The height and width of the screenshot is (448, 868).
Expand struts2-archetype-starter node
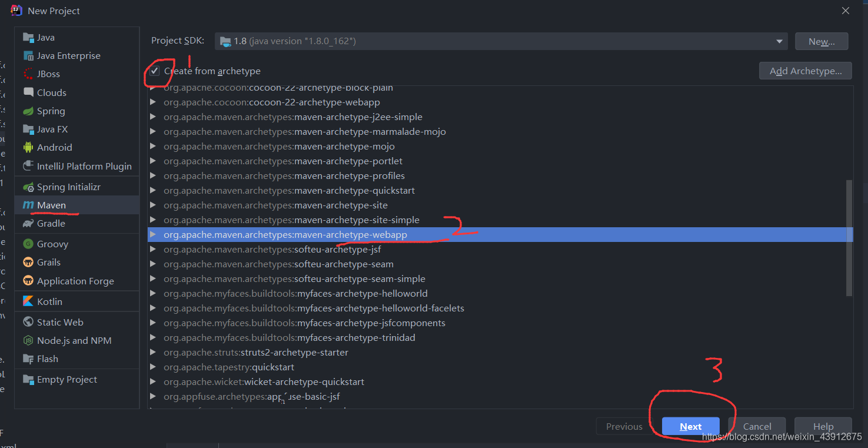(x=153, y=352)
